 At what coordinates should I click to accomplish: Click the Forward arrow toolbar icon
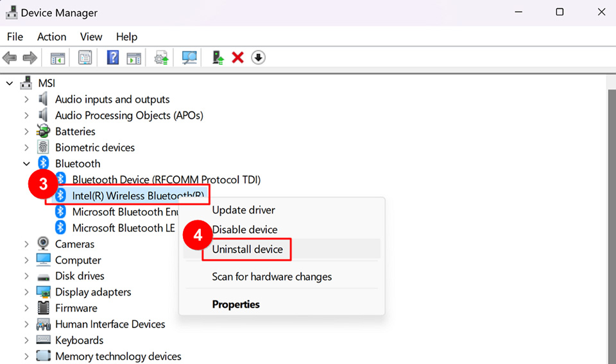click(30, 58)
